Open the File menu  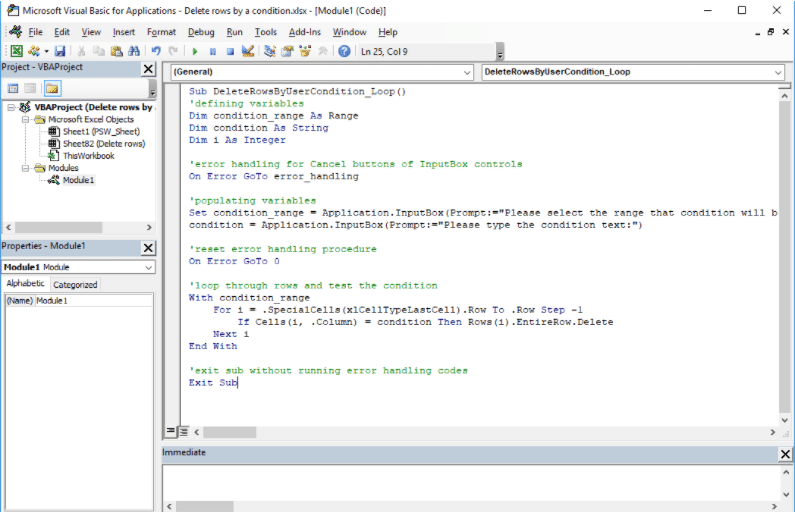(x=35, y=32)
